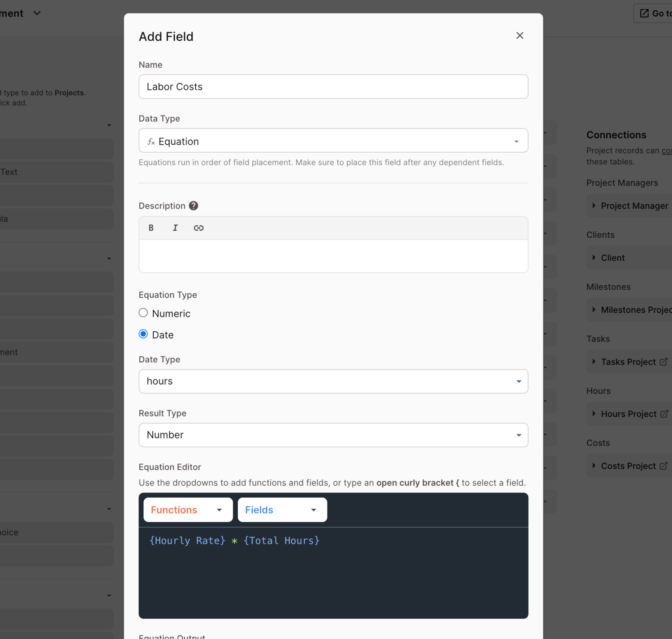Image resolution: width=672 pixels, height=639 pixels.
Task: Select the Date equation type
Action: (x=143, y=335)
